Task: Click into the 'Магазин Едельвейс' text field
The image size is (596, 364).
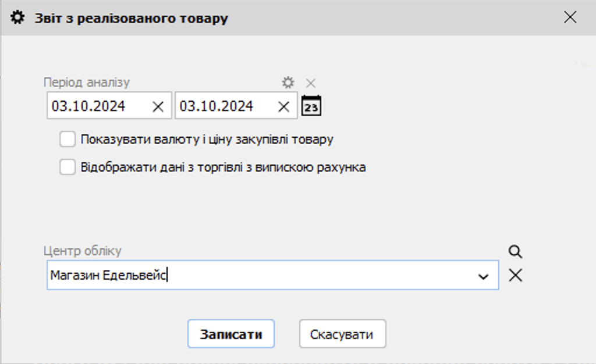Action: coord(256,276)
